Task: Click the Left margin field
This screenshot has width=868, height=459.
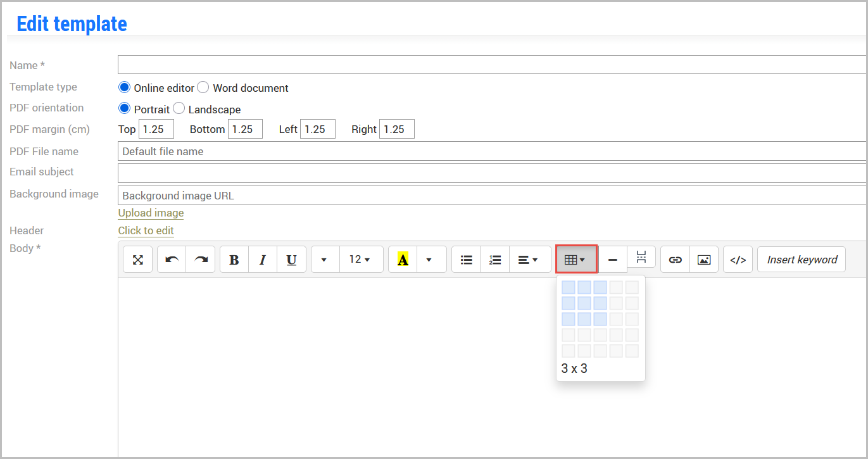Action: coord(318,129)
